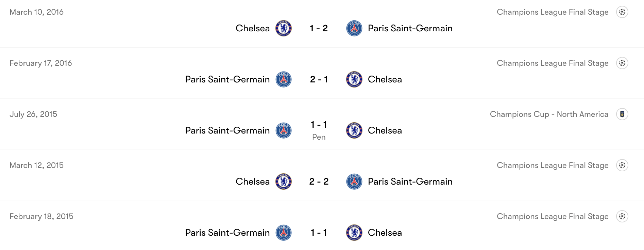Screen dimensions: 644x250
Task: Click Champions League icon for March 10, 2016
Action: tap(622, 12)
